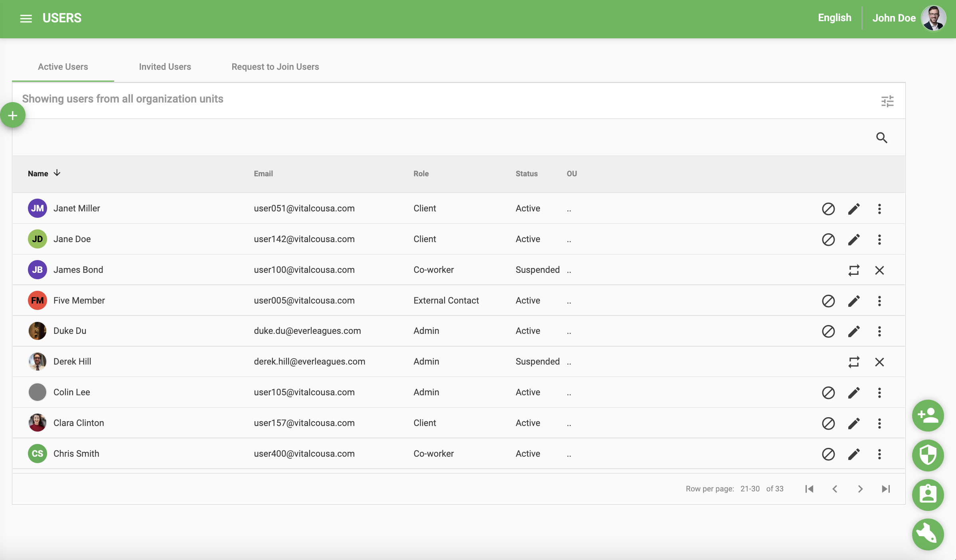This screenshot has width=956, height=560.
Task: Open the hamburger navigation menu
Action: [x=26, y=18]
